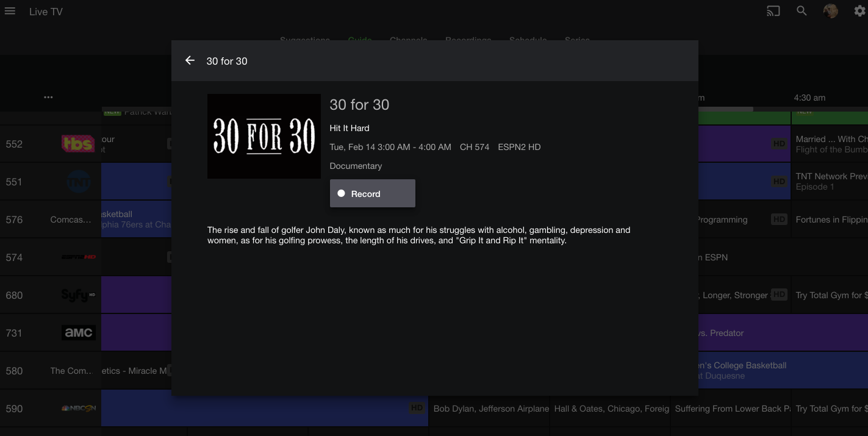This screenshot has width=868, height=436.
Task: Open College Basketball at Duquesne program
Action: (x=783, y=371)
